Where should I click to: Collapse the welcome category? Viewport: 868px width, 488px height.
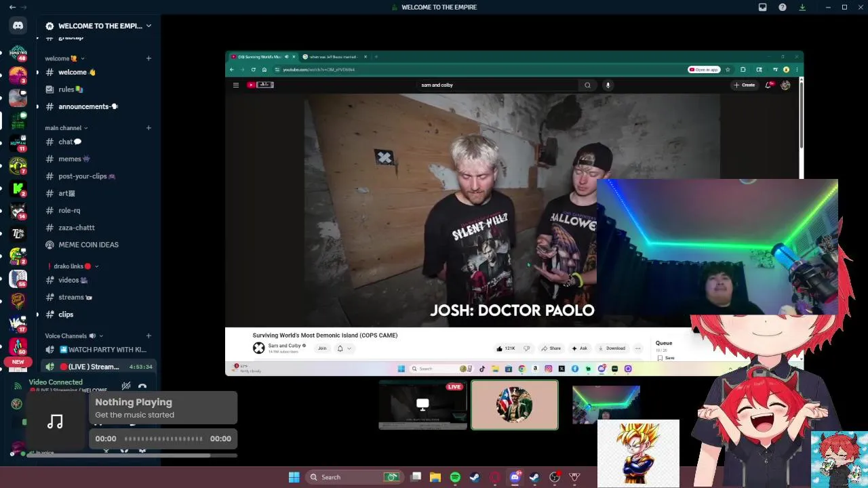click(x=65, y=58)
